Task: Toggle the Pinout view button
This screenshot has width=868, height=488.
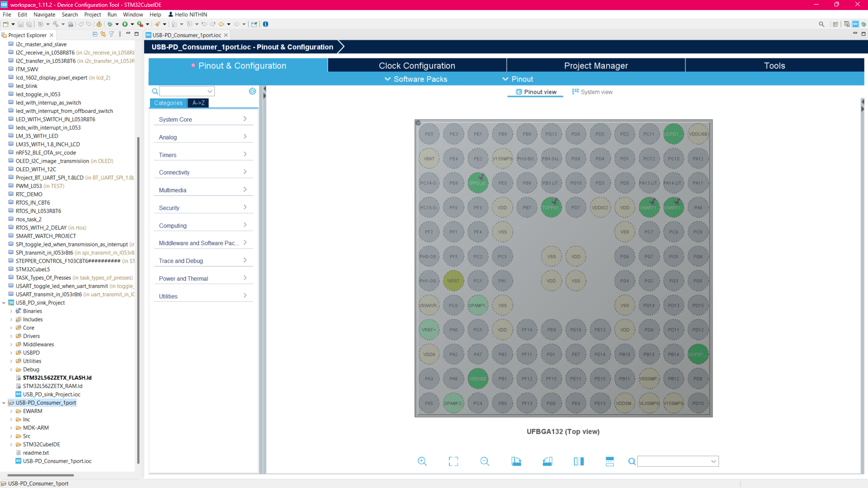Action: (535, 92)
